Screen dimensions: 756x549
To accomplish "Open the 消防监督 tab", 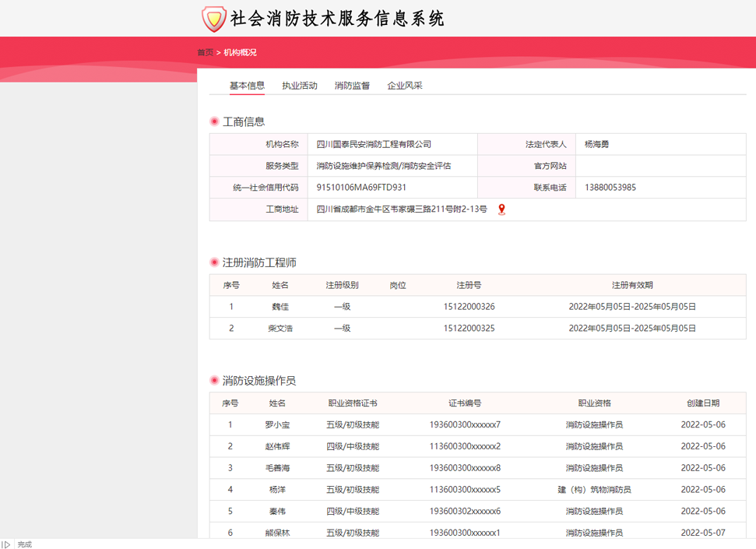I will pyautogui.click(x=352, y=86).
